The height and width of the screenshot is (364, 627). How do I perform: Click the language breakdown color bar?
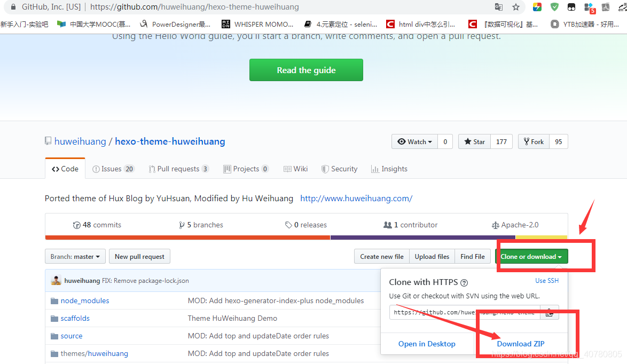307,238
